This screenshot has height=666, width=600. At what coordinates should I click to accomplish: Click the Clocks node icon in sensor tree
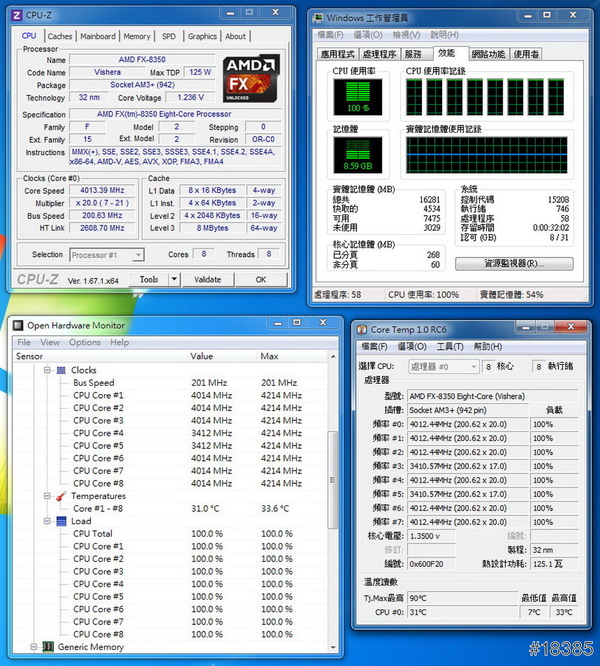[x=60, y=370]
